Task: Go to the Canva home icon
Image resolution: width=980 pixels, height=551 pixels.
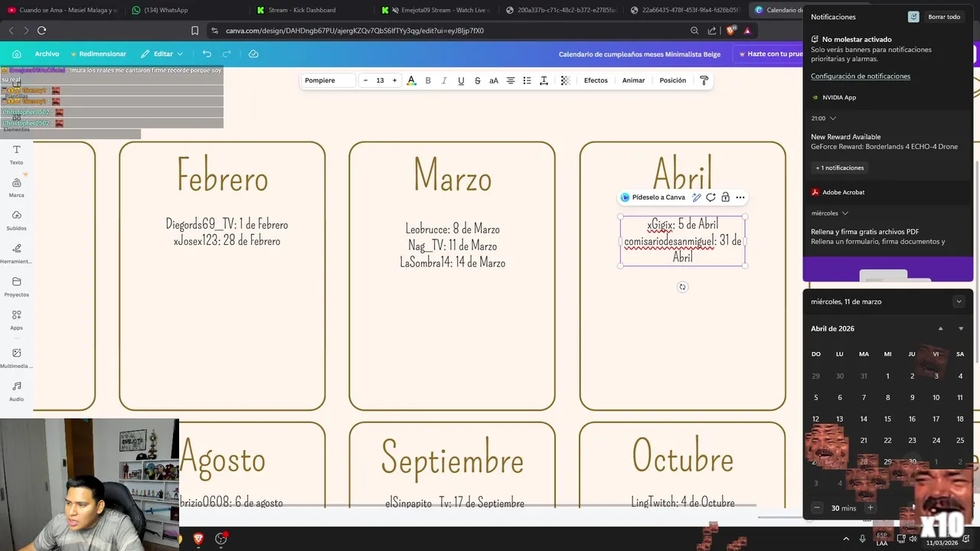Action: [x=16, y=54]
